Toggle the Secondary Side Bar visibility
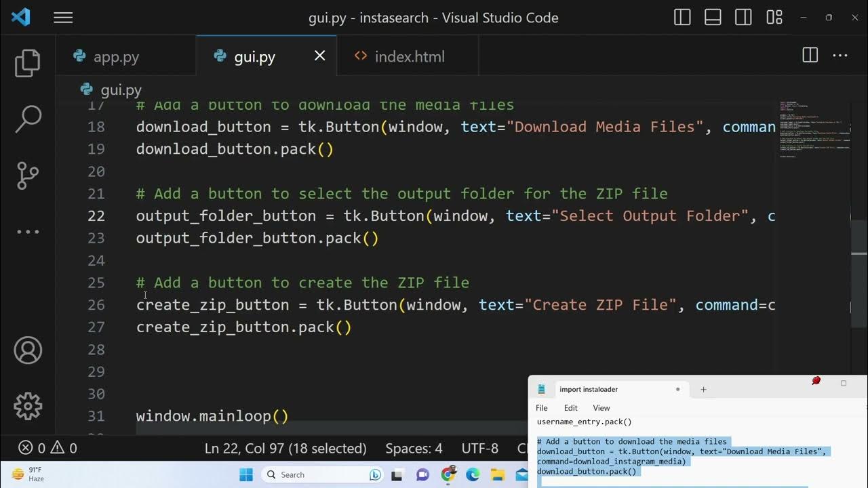The height and width of the screenshot is (488, 868). pos(743,18)
